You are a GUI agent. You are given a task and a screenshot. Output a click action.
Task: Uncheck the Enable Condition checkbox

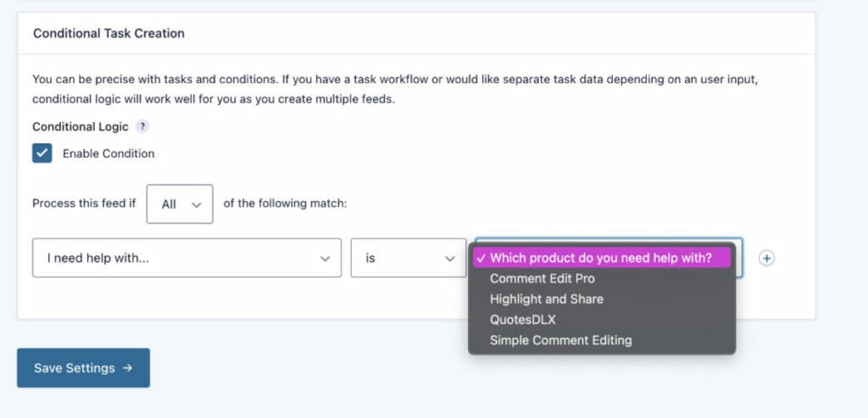pos(42,153)
